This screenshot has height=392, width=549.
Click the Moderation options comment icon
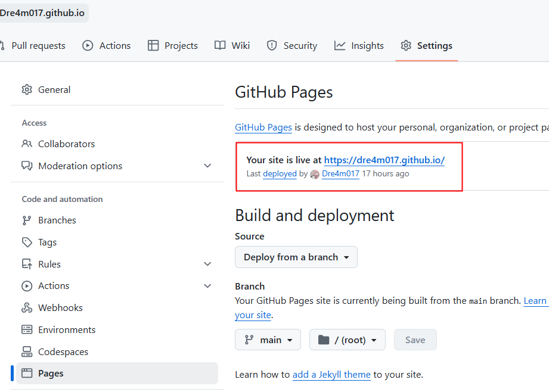[x=27, y=166]
